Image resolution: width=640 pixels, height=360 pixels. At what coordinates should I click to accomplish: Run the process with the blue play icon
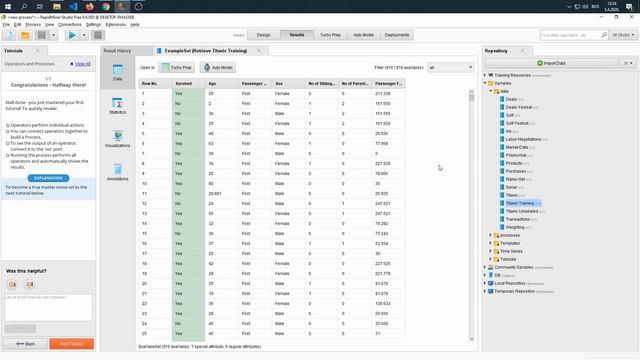click(x=72, y=35)
